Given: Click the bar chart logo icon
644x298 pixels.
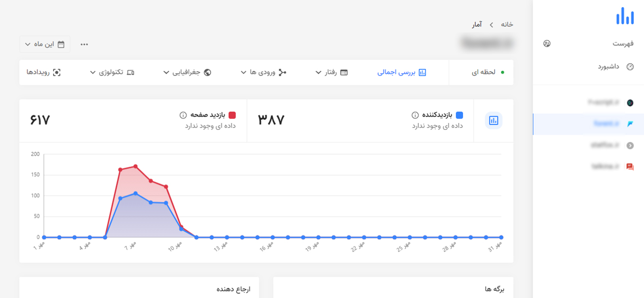Looking at the screenshot, I should click(x=625, y=16).
